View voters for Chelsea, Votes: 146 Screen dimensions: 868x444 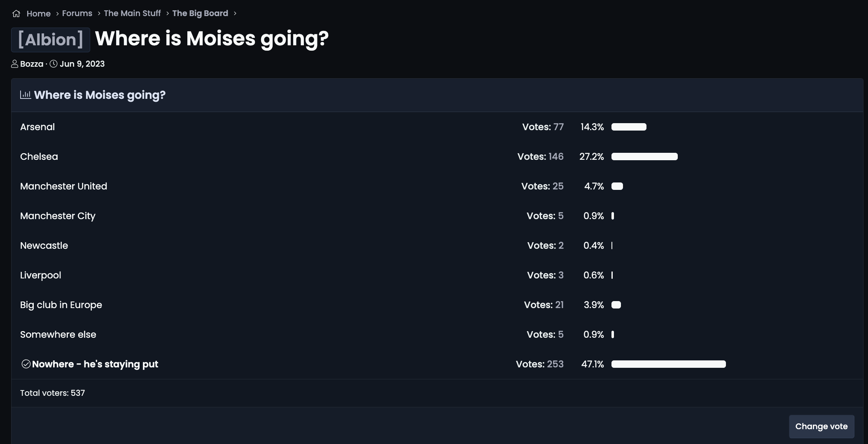click(x=540, y=157)
